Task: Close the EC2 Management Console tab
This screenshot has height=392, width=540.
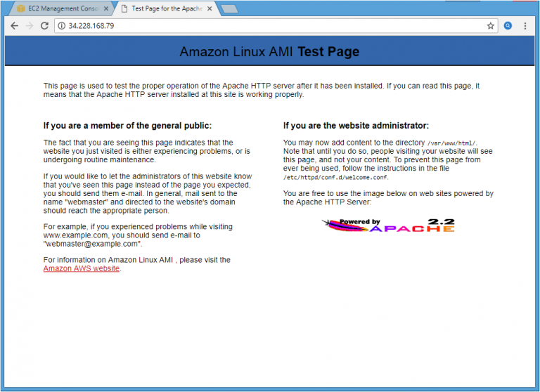Action: click(106, 8)
